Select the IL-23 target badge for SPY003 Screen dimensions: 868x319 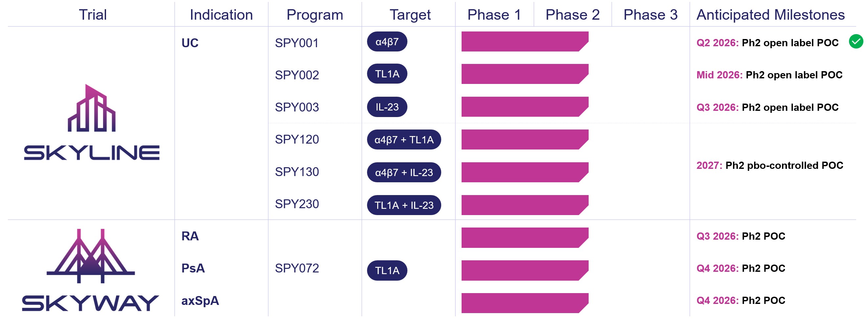pos(387,107)
